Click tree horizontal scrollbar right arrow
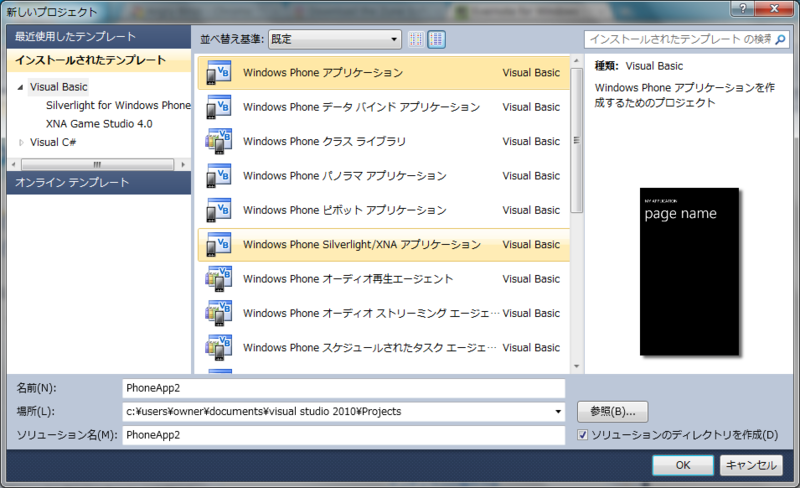The image size is (800, 488). [183, 164]
